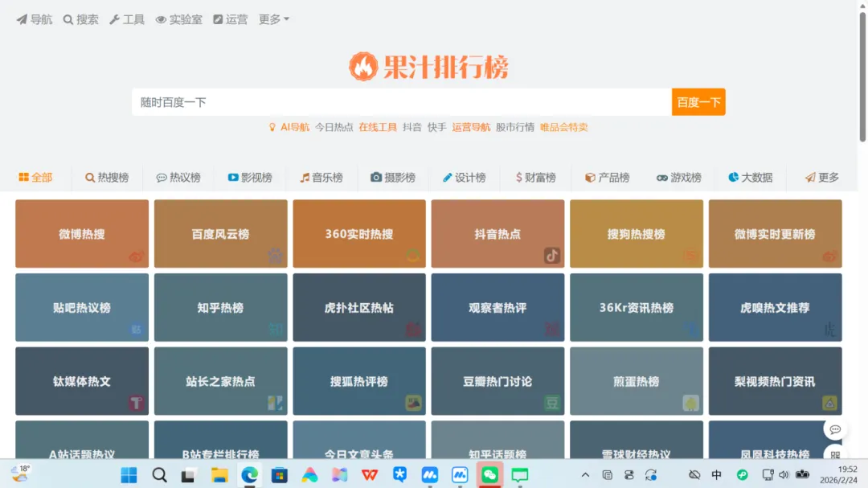Open the 更多 category tab
Screen dimensions: 868x488
click(822, 177)
